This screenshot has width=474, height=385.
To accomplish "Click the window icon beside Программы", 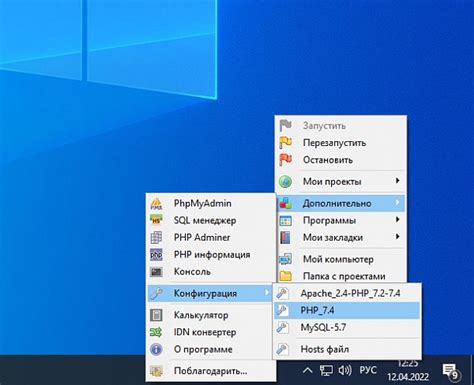I will 285,220.
